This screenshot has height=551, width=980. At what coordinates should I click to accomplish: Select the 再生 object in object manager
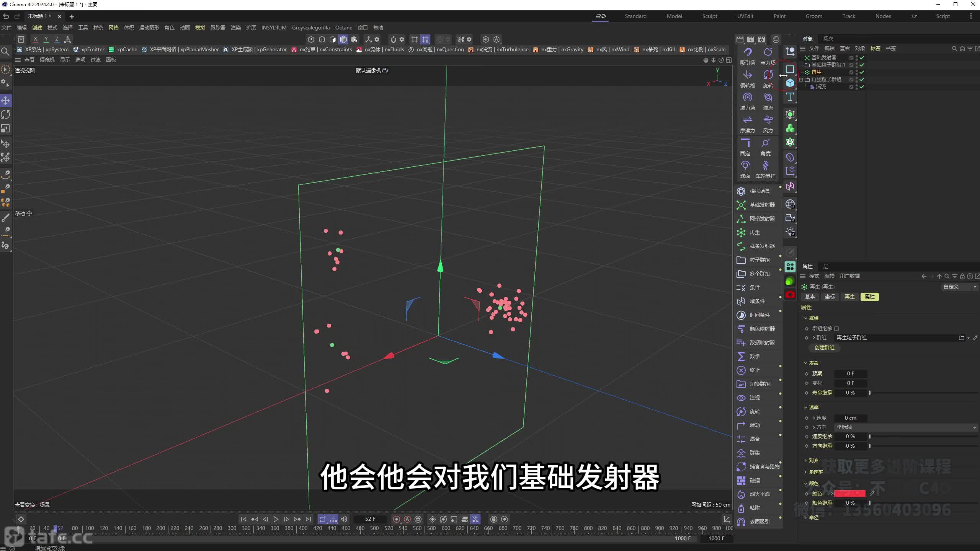click(816, 72)
